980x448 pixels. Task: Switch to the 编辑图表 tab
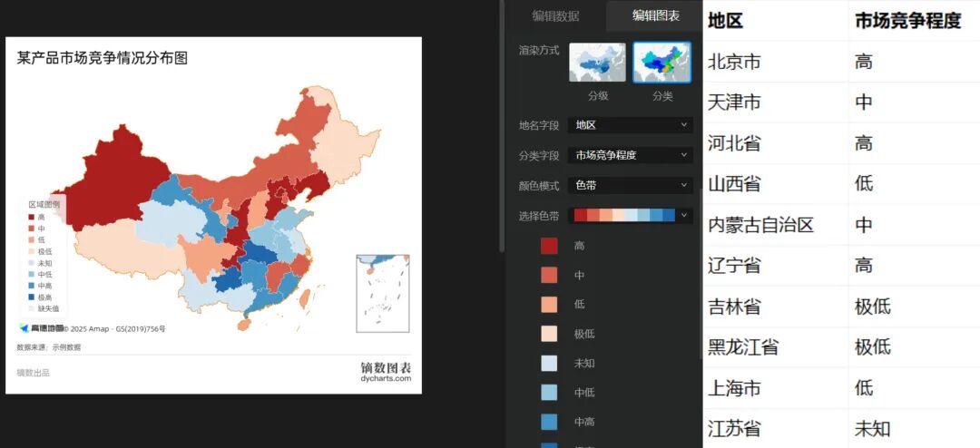tap(656, 16)
